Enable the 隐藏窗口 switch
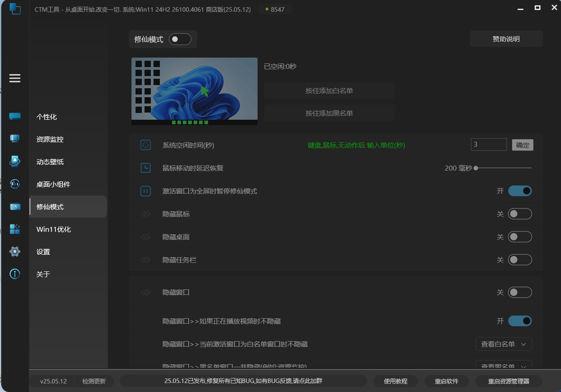The width and height of the screenshot is (561, 392). [x=520, y=292]
